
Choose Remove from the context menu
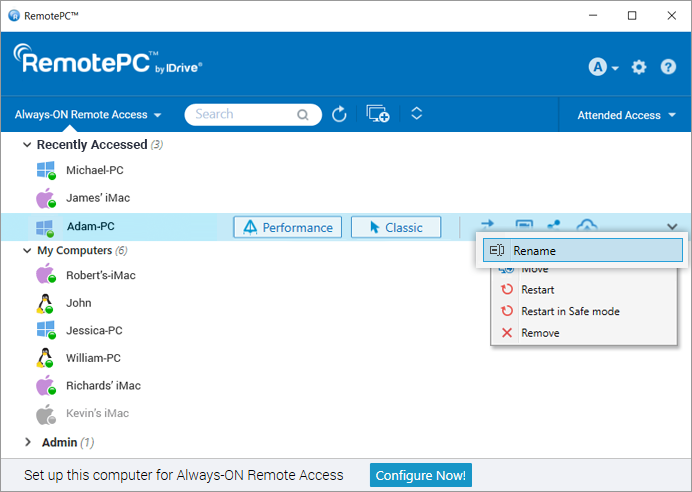point(583,333)
